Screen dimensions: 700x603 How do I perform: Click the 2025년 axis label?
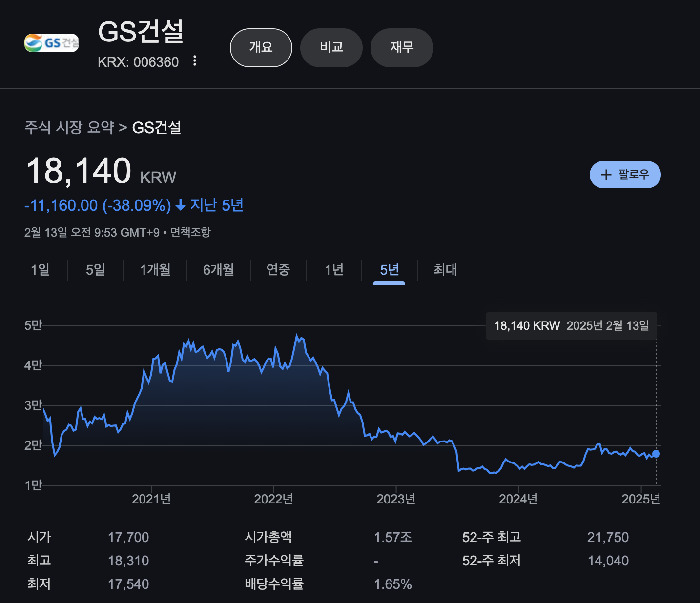640,499
